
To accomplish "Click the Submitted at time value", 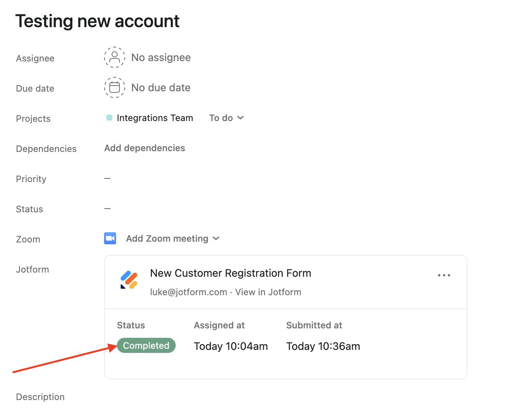I will (323, 346).
